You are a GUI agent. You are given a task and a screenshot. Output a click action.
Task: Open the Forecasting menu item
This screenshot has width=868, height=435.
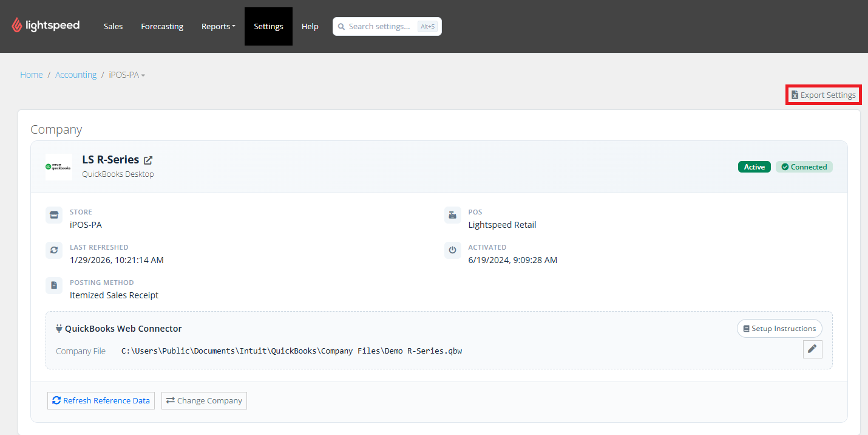[162, 27]
